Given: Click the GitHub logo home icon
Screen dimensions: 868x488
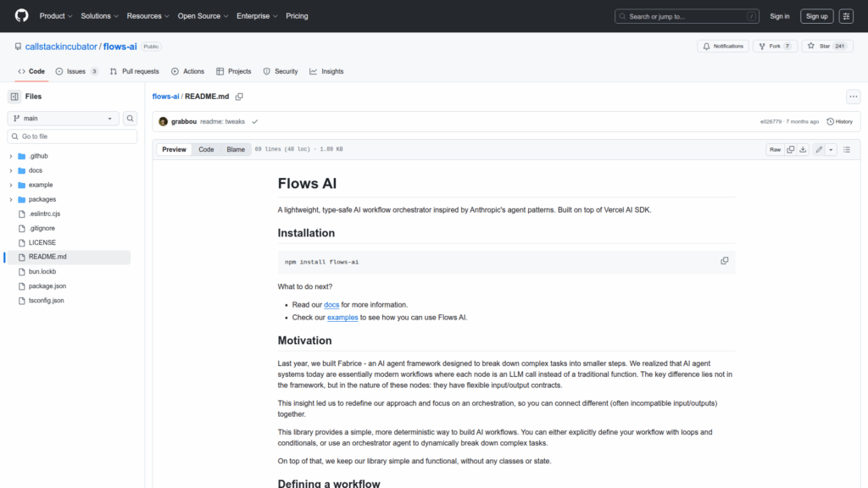Looking at the screenshot, I should click(x=21, y=16).
